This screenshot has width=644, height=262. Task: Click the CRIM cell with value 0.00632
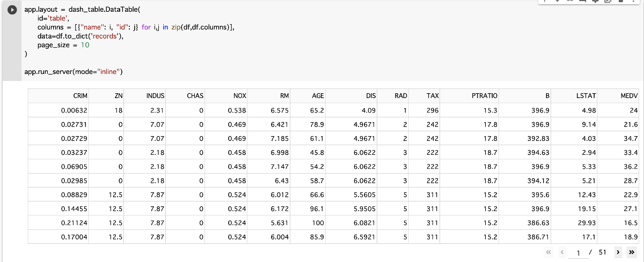pyautogui.click(x=60, y=110)
